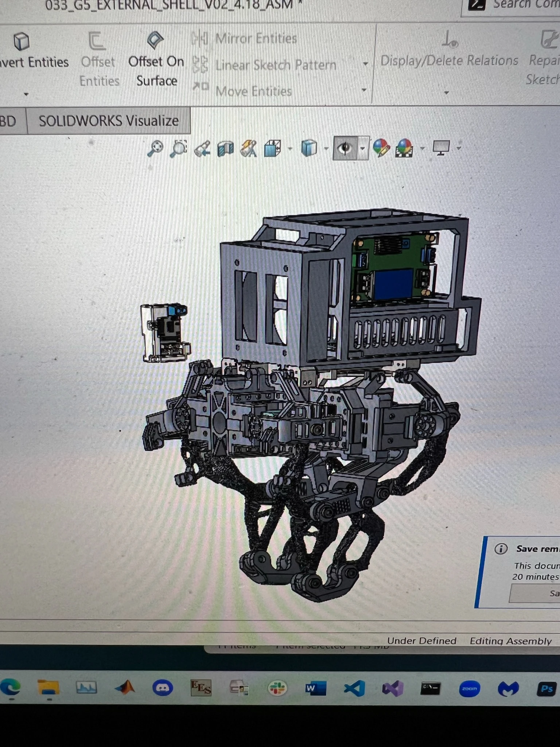
Task: Click the Zoom to Fit magnifier icon
Action: pos(155,148)
